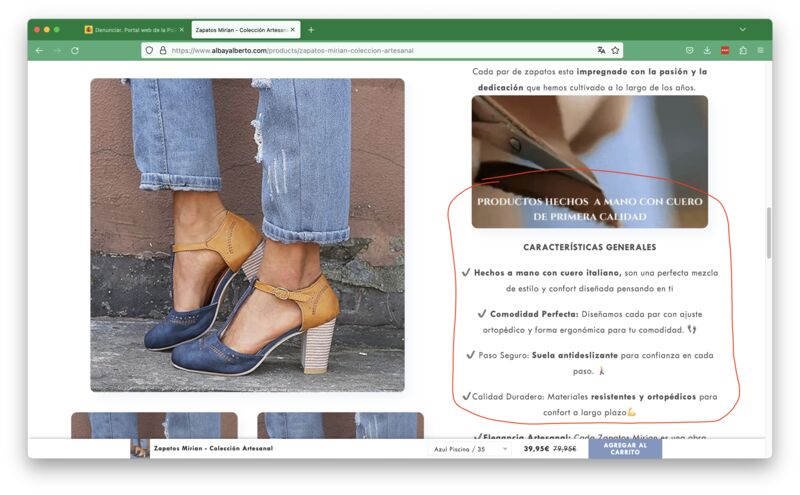This screenshot has width=800, height=495.
Task: Select the second lower product thumbnail
Action: click(x=340, y=426)
